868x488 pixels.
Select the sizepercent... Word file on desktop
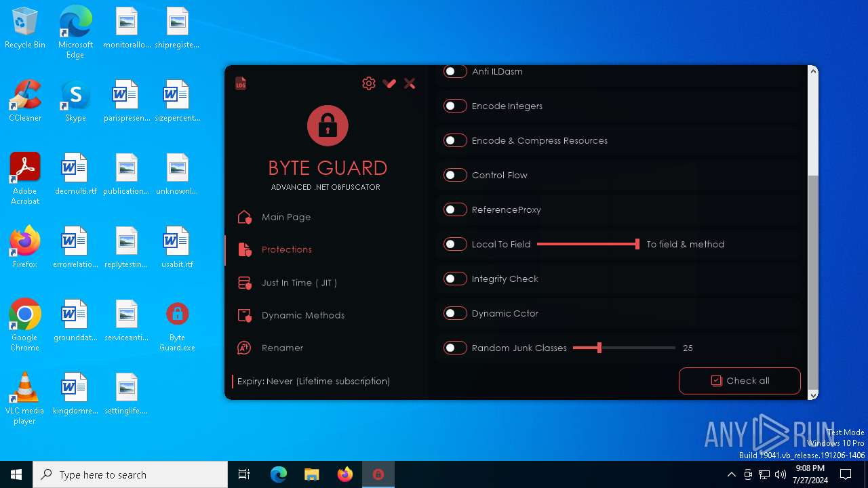click(x=177, y=100)
